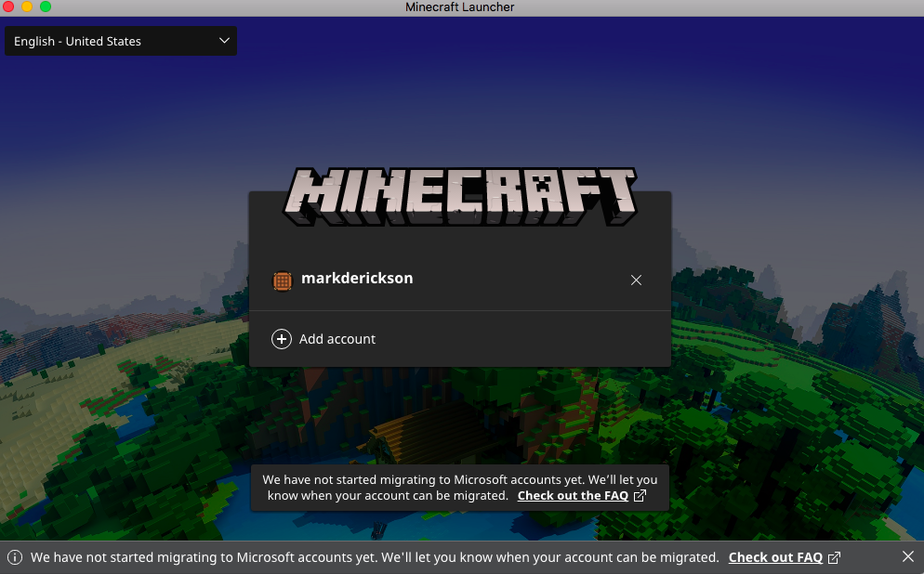
Task: Open the English - United States language dropdown
Action: 120,41
